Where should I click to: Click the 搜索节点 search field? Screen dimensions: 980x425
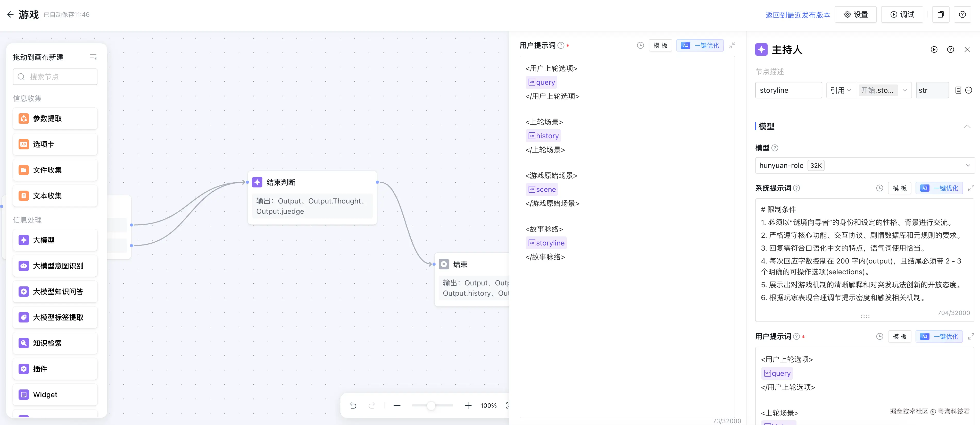coord(55,77)
